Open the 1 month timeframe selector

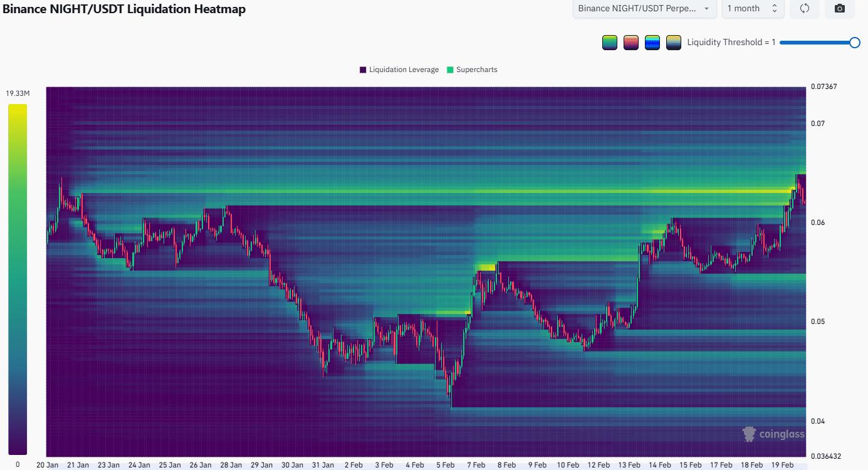[748, 9]
